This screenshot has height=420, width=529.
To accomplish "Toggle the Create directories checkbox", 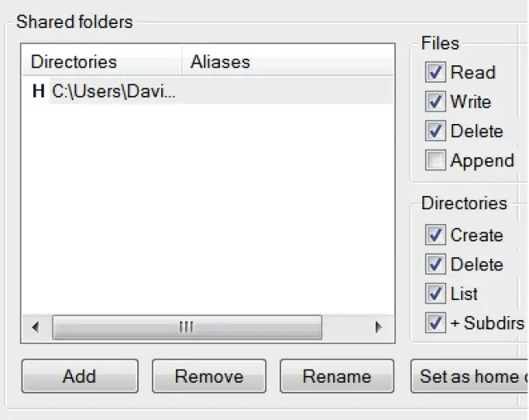I will pyautogui.click(x=436, y=235).
